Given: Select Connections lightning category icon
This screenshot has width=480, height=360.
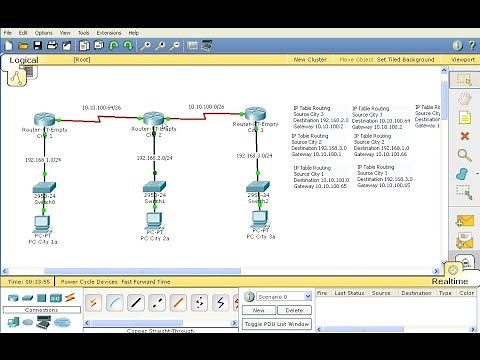Looking at the screenshot, I should click(70, 297).
